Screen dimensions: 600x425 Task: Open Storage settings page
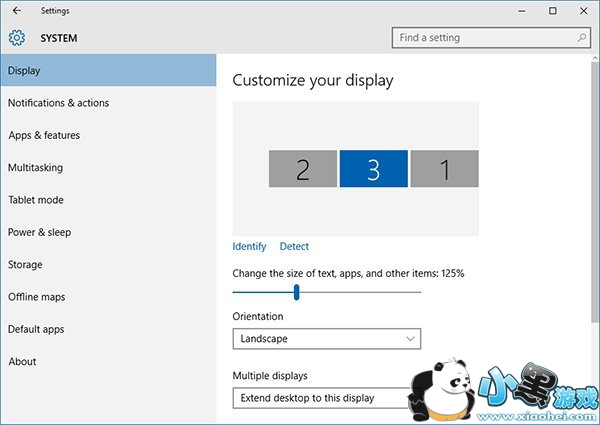tap(25, 265)
